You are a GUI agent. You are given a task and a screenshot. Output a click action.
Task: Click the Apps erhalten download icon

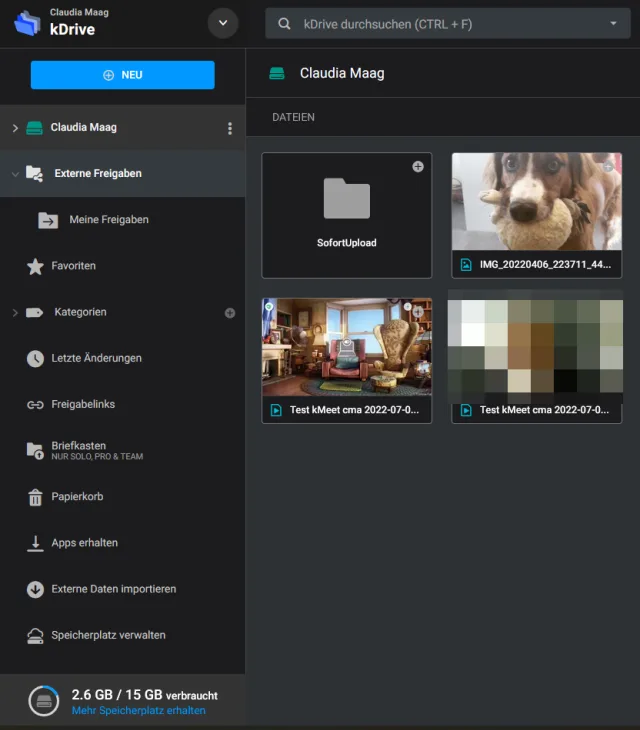[35, 543]
